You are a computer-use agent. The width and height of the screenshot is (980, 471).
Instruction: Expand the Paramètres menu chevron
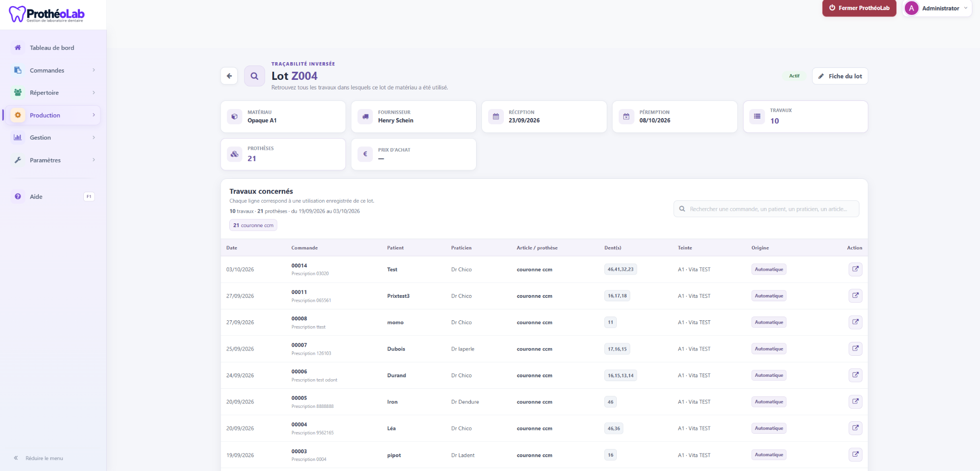[x=94, y=160]
